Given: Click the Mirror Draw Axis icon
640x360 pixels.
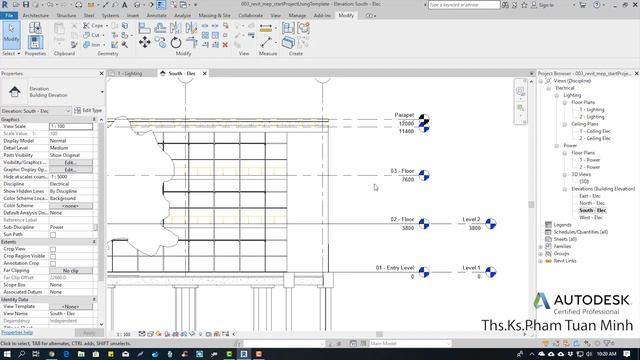Looking at the screenshot, I should point(191,28).
